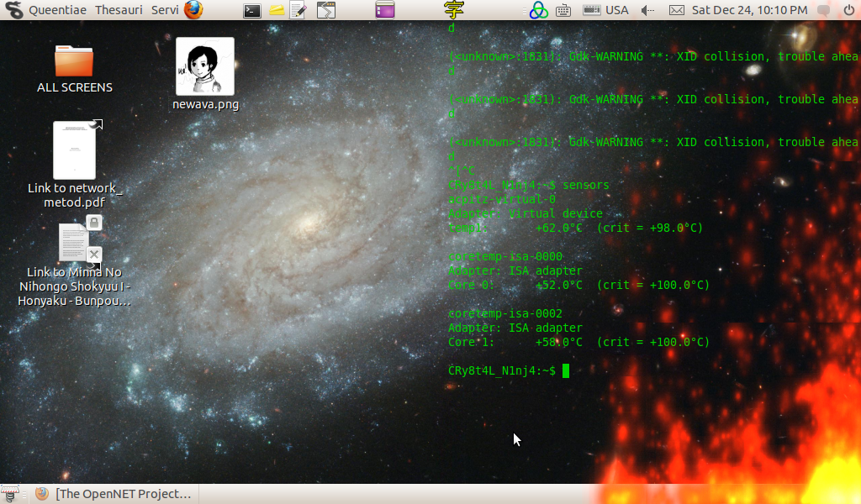Image resolution: width=861 pixels, height=504 pixels.
Task: Launch Firefox from the top panel
Action: pyautogui.click(x=193, y=10)
